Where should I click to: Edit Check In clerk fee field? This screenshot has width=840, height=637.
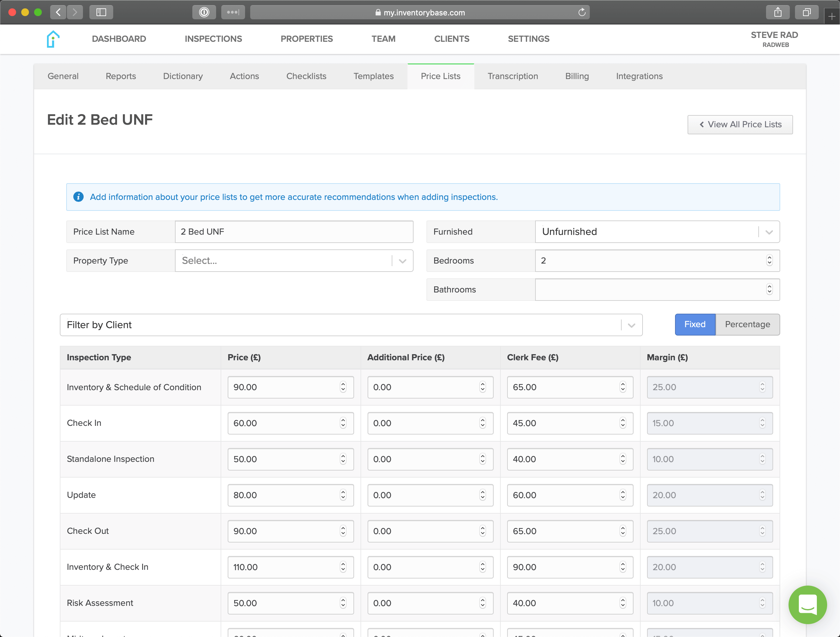pyautogui.click(x=570, y=423)
